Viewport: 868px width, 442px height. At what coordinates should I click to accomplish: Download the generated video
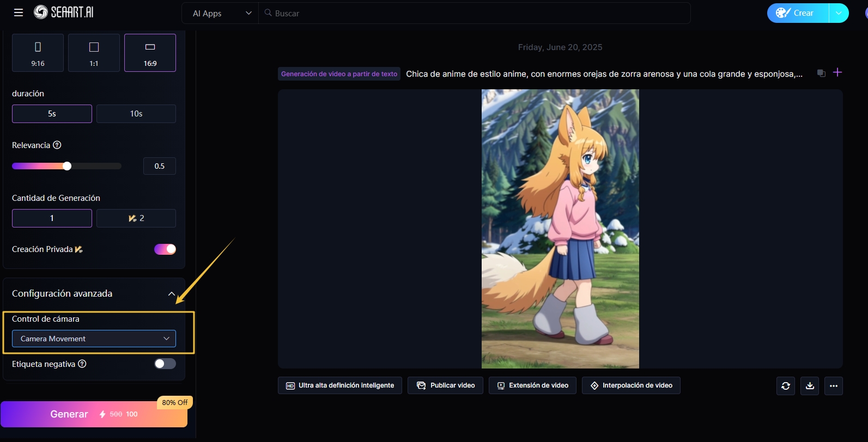(810, 386)
